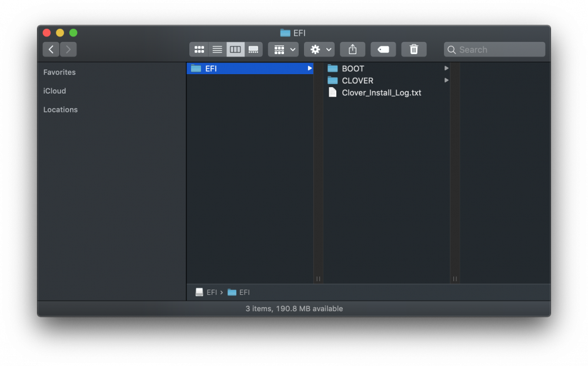Switch to list view

[x=217, y=49]
